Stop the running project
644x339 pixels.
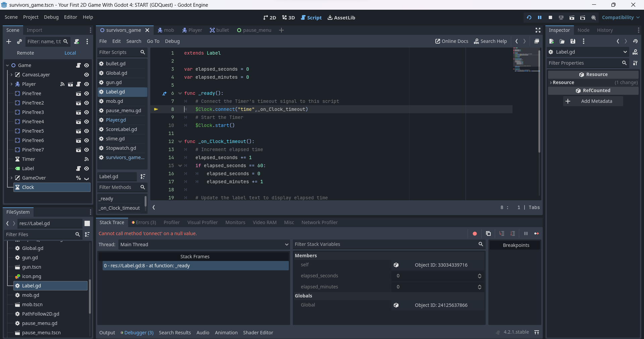550,17
